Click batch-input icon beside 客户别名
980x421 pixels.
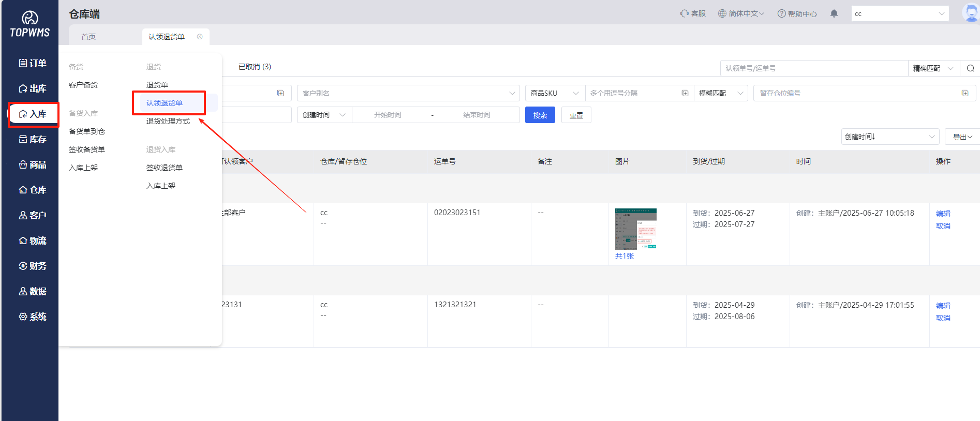pyautogui.click(x=280, y=93)
